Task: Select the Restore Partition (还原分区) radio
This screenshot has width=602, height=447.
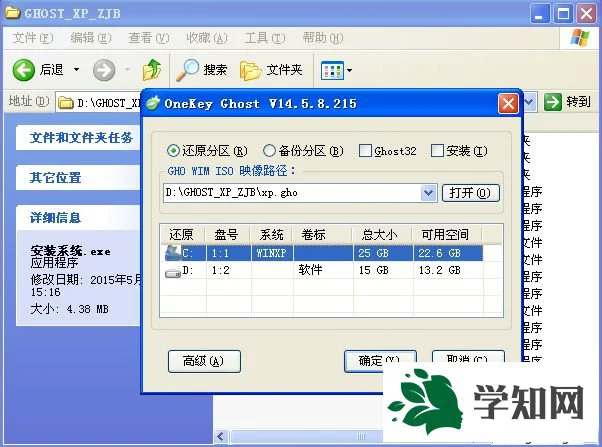Action: tap(173, 151)
